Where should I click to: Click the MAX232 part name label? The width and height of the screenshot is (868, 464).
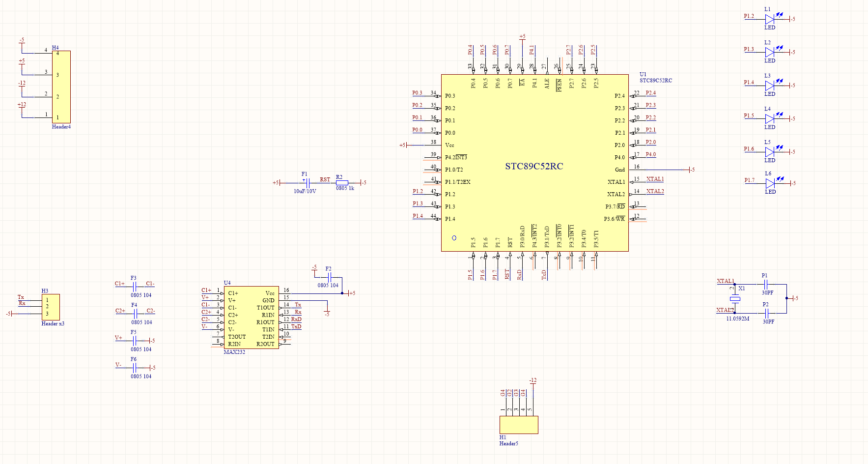click(234, 352)
